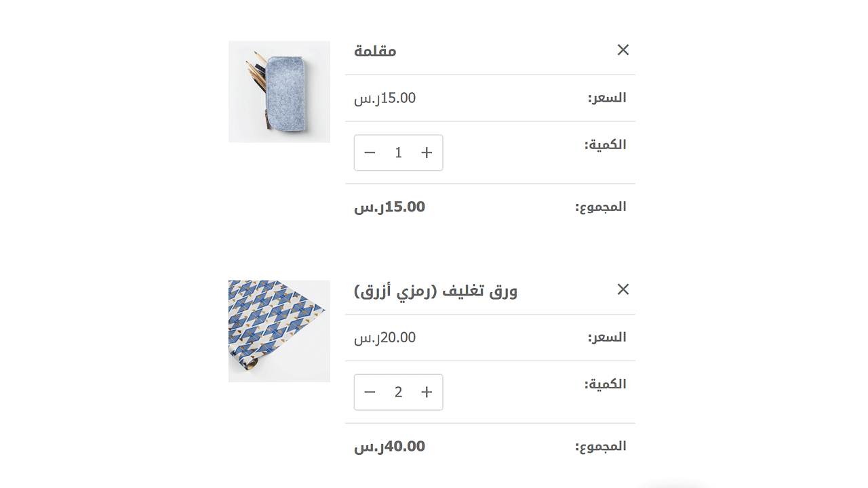Increase wrapping paper quantity with the plus icon
Image resolution: width=868 pixels, height=488 pixels.
427,392
